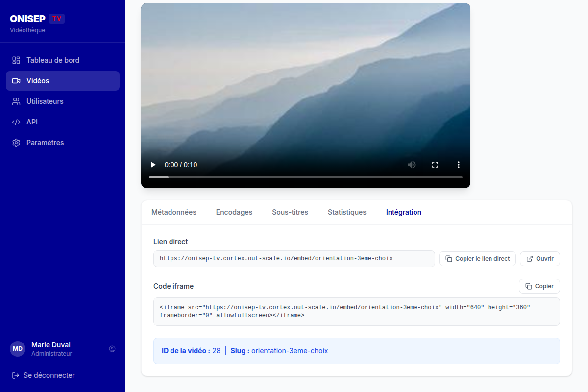This screenshot has width=588, height=392.
Task: Click the 'Lien direct' label
Action: tap(171, 242)
